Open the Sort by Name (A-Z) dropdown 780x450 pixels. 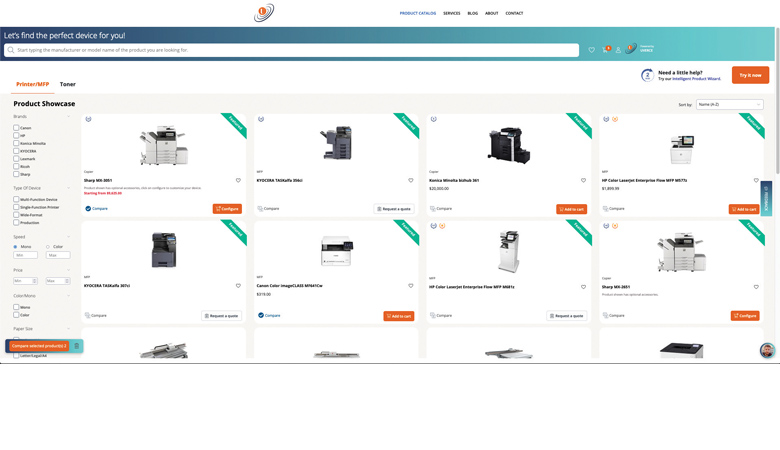coord(729,104)
